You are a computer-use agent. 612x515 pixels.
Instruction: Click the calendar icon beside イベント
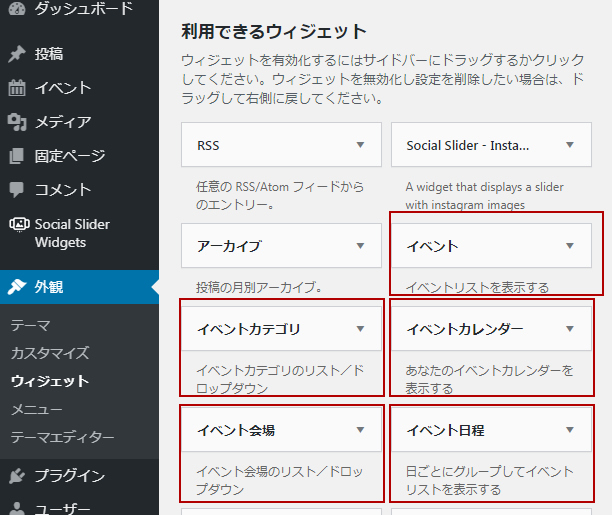(17, 88)
